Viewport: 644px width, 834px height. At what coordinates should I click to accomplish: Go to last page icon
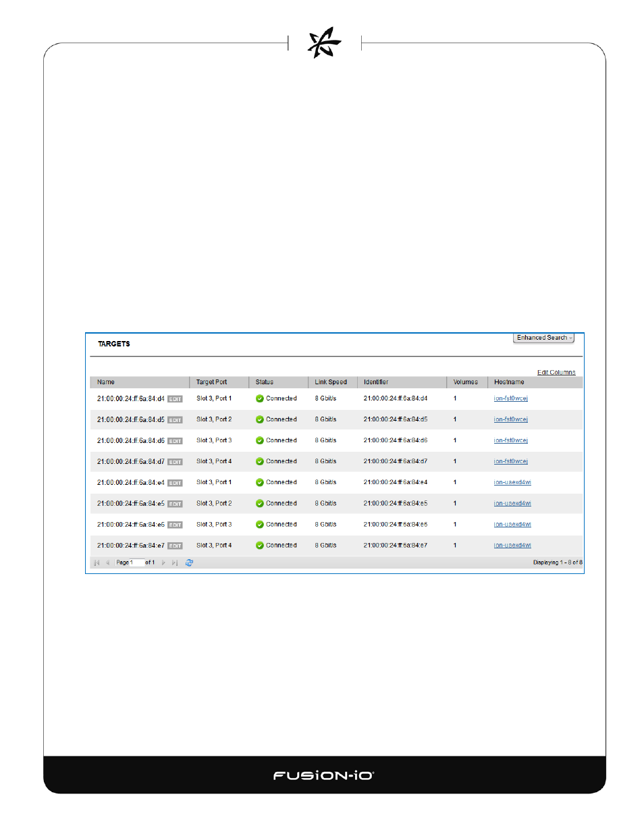point(175,563)
